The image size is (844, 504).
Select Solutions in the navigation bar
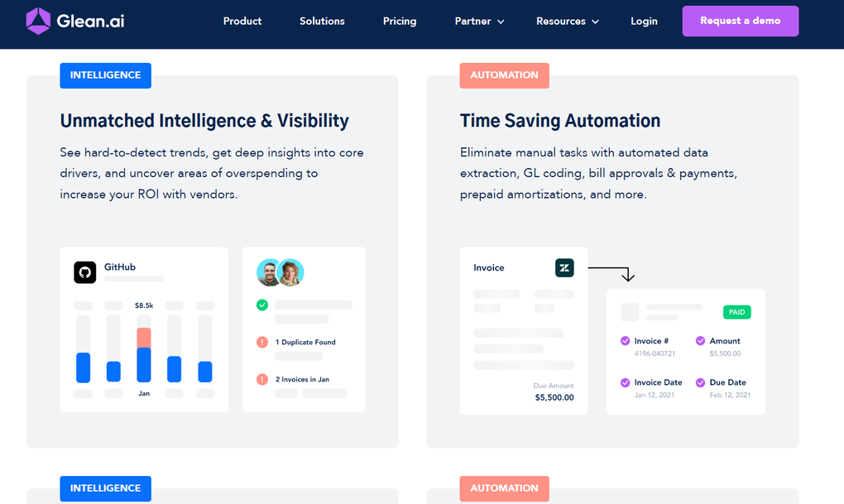322,21
